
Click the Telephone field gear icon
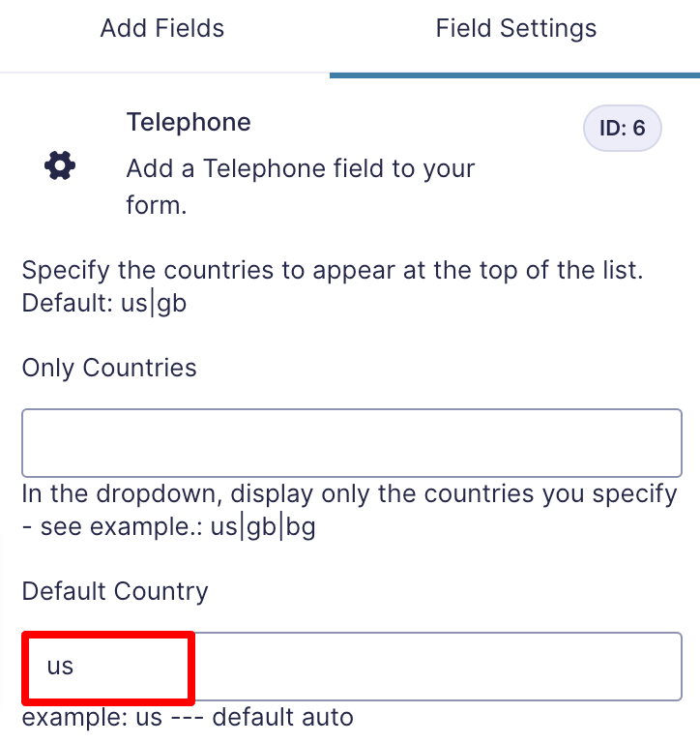pyautogui.click(x=60, y=165)
